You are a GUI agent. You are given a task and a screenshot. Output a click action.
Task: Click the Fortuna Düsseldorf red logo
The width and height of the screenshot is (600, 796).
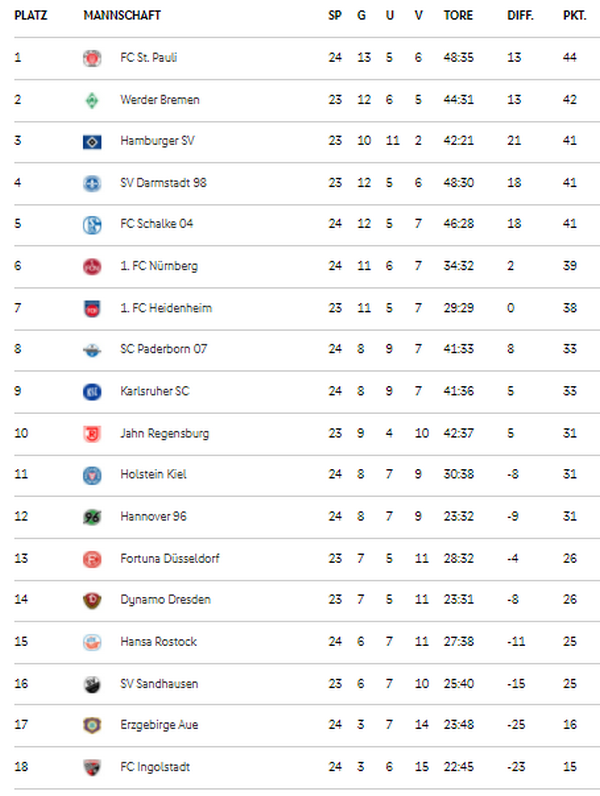tap(92, 559)
